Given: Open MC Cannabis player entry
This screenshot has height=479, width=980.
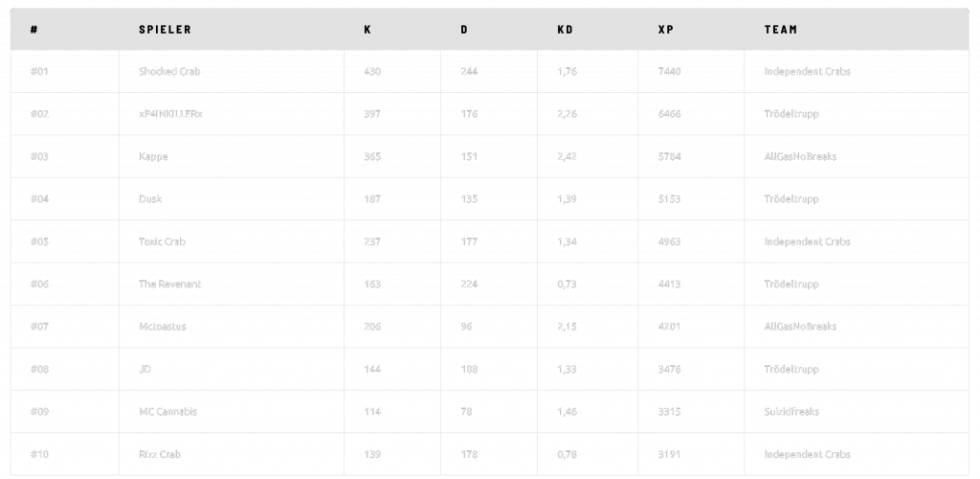Looking at the screenshot, I should click(167, 412).
